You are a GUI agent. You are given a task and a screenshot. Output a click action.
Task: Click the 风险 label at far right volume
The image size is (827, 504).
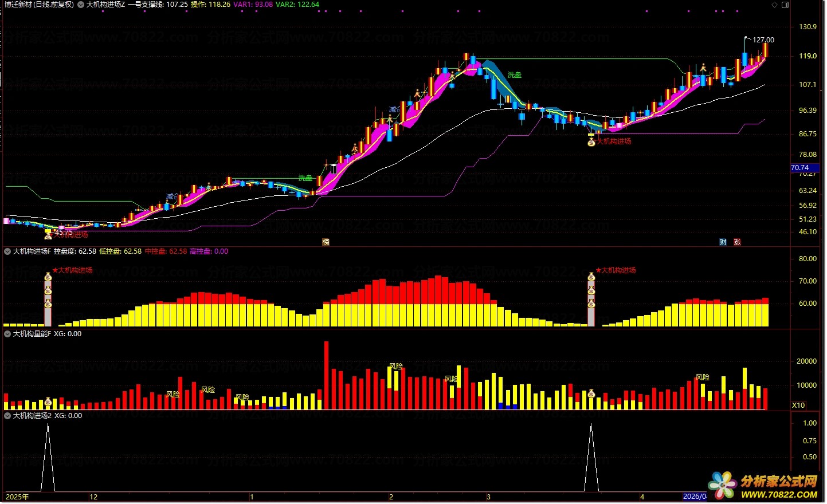click(x=703, y=377)
